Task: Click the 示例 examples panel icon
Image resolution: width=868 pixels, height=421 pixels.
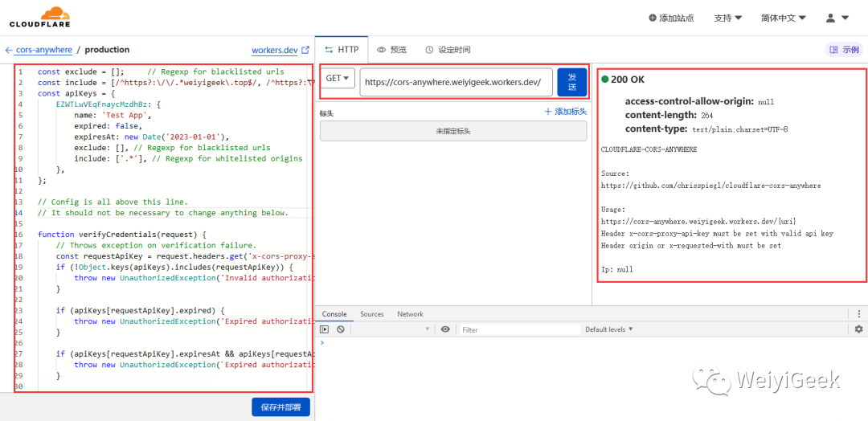Action: [x=834, y=50]
